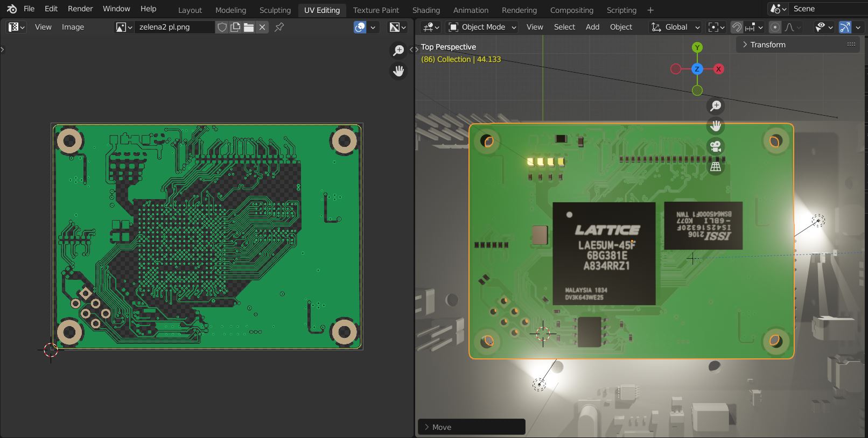Toggle the show gizmo button
868x438 pixels.
845,27
